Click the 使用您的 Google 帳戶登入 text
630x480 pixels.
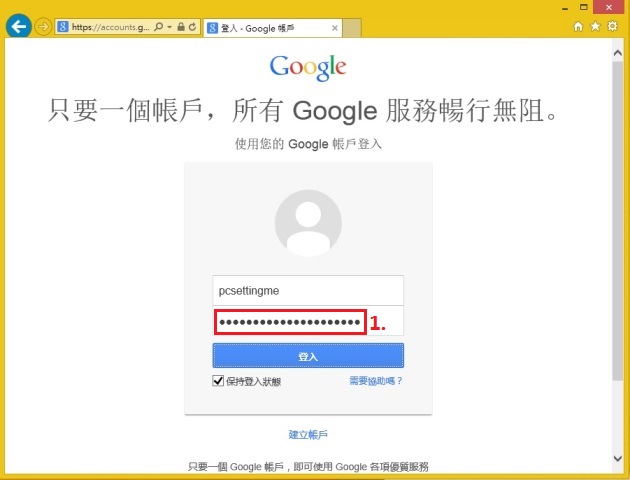click(308, 144)
